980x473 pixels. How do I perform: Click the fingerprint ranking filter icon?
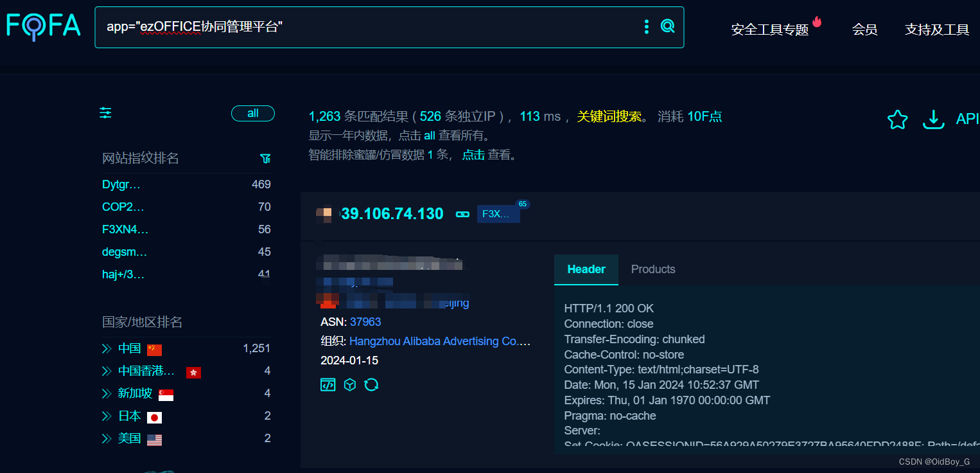[265, 159]
